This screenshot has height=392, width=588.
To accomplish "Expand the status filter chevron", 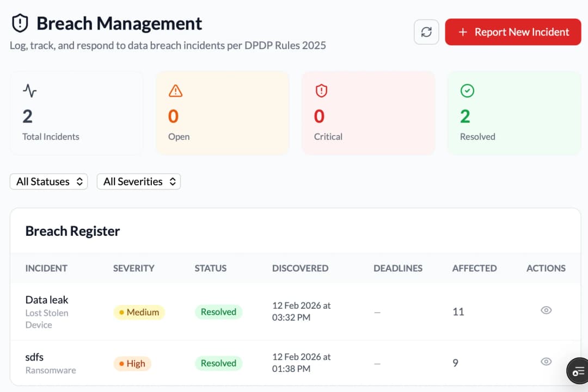I will coord(81,181).
